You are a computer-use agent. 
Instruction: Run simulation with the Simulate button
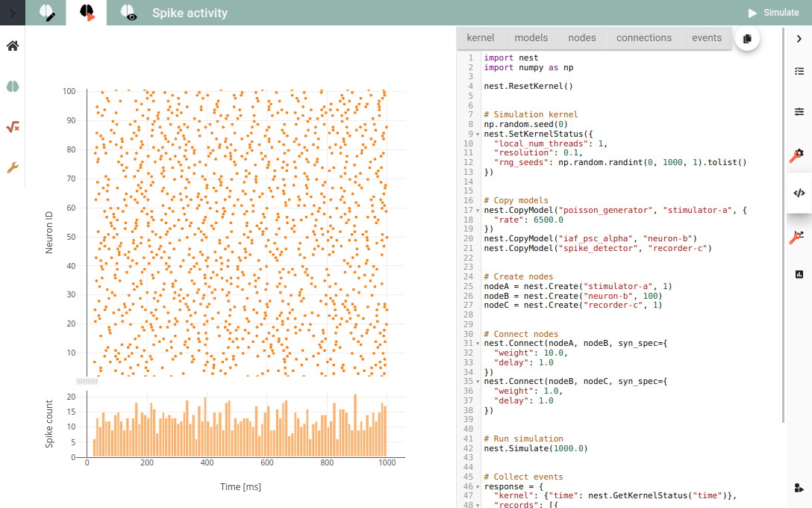click(x=774, y=13)
